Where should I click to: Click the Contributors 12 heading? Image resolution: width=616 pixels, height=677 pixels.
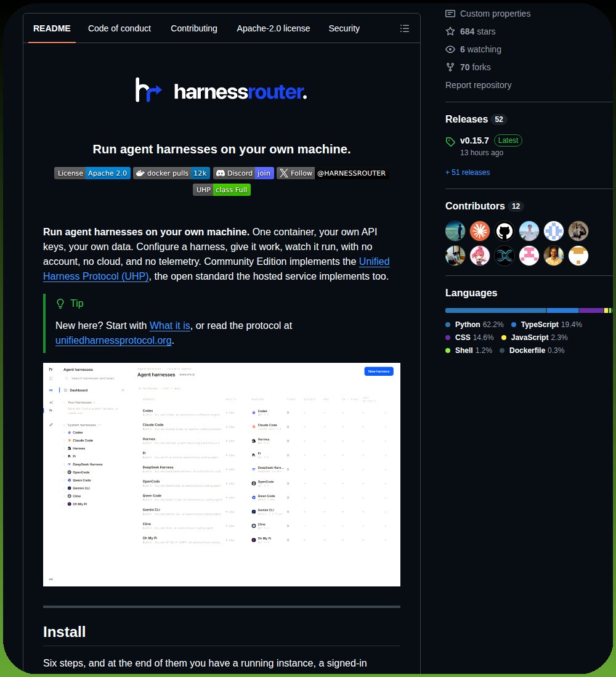[484, 206]
